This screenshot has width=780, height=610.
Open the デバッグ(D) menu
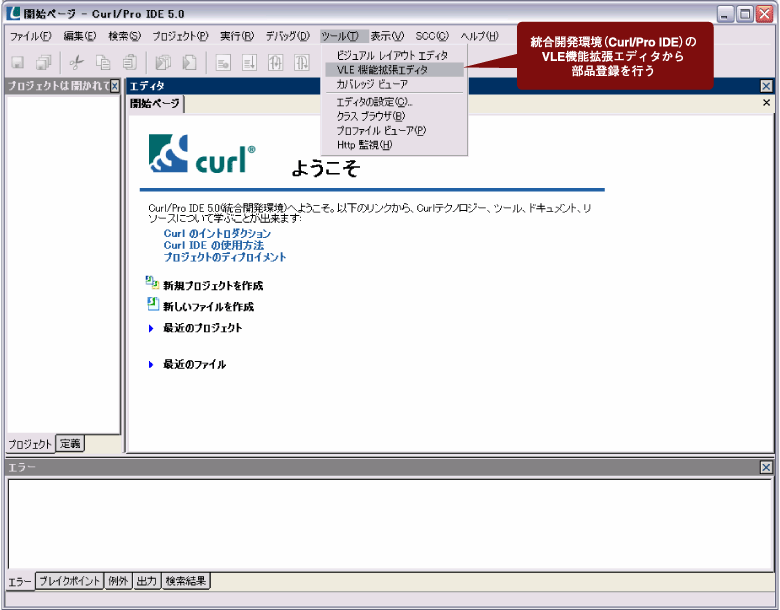(288, 36)
